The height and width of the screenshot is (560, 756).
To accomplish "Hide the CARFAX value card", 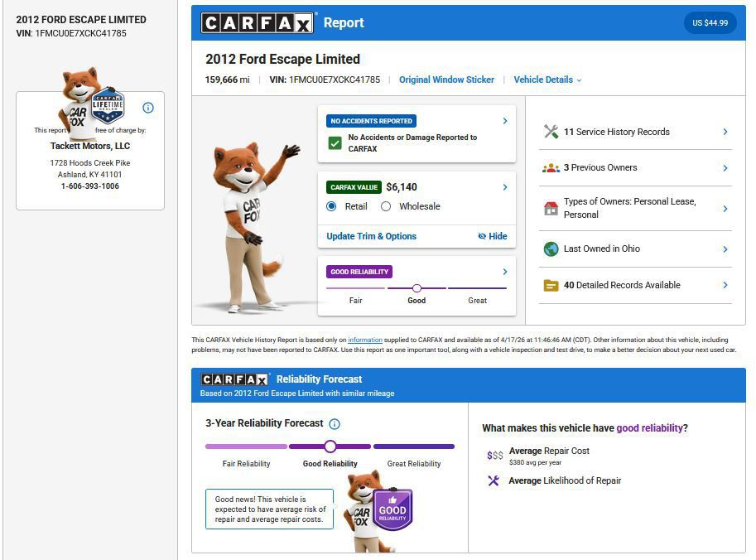I will pos(492,236).
